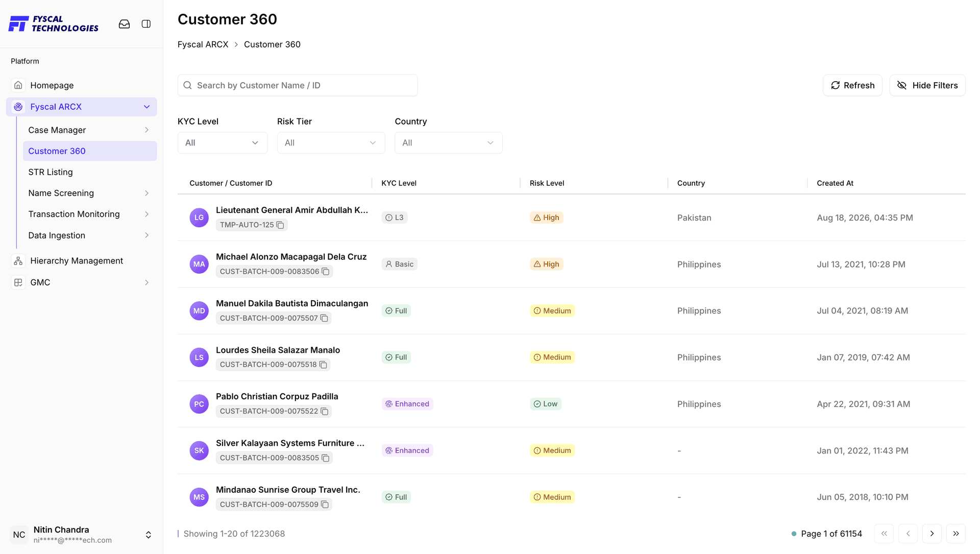Click the search magnifier icon
Screen dimensions: 980x554
tap(188, 85)
